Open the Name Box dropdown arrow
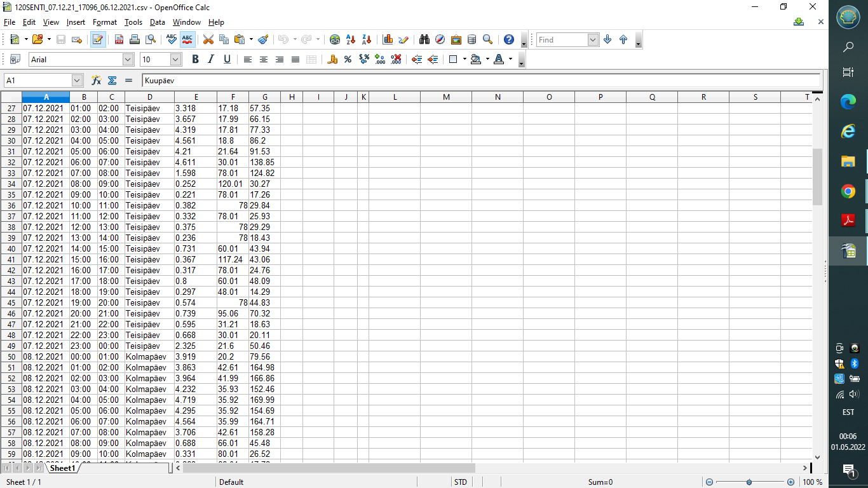Screen dimensions: 868x488 point(78,81)
